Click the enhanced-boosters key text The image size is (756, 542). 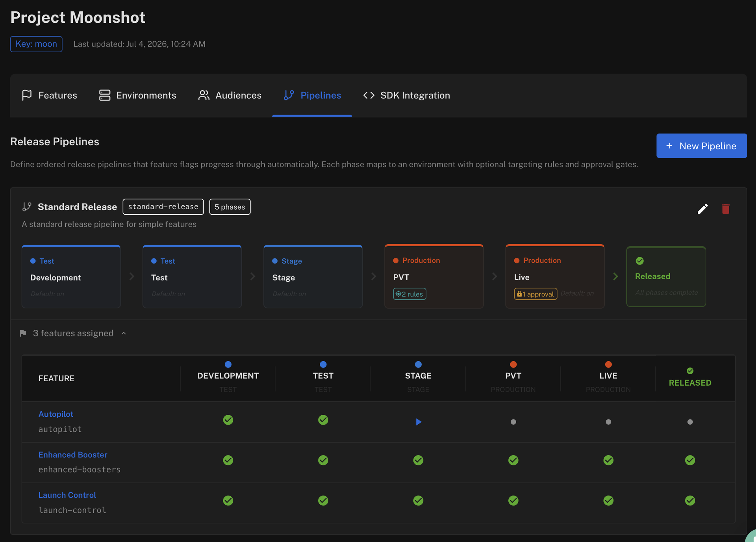click(80, 470)
